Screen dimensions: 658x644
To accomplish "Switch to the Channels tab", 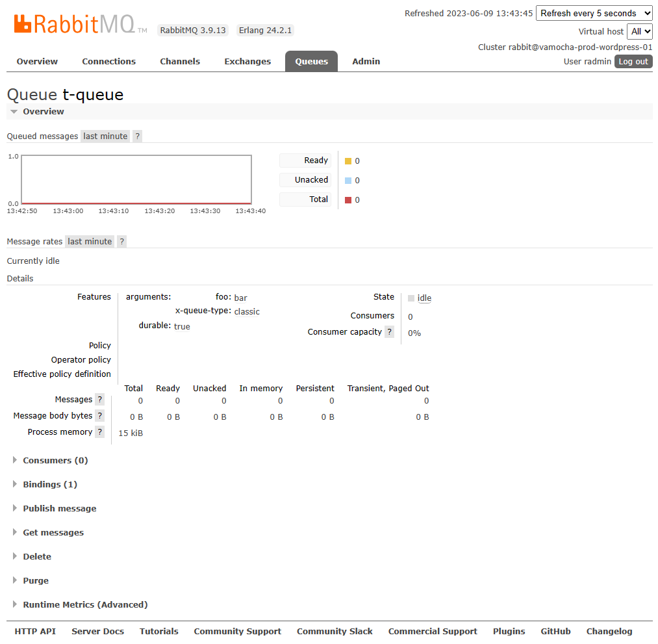I will 180,61.
